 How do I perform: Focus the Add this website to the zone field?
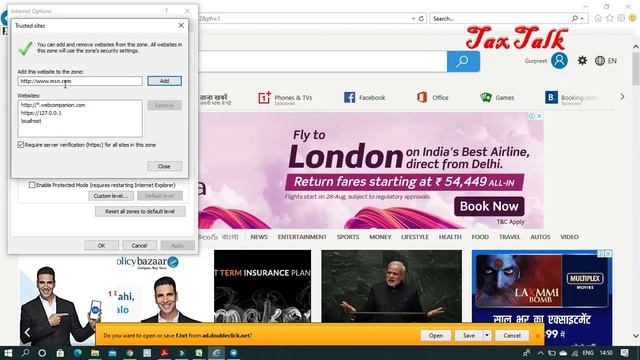pyautogui.click(x=80, y=81)
